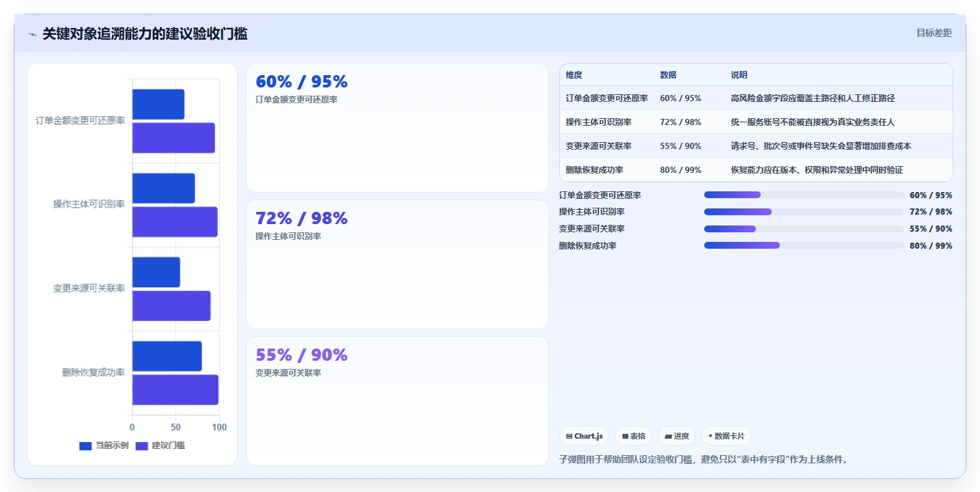980x492 pixels.
Task: Click the 操作主体可识别率 caption in the data card
Action: (288, 236)
